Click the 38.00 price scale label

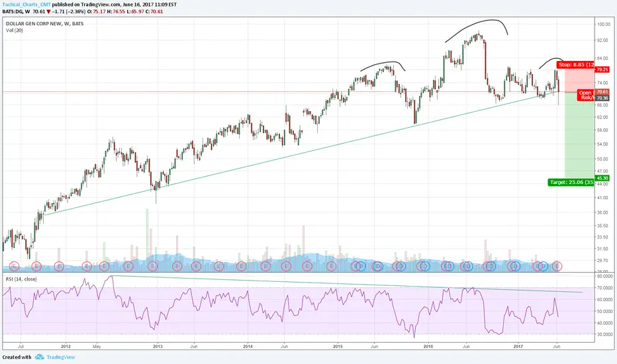pyautogui.click(x=603, y=212)
